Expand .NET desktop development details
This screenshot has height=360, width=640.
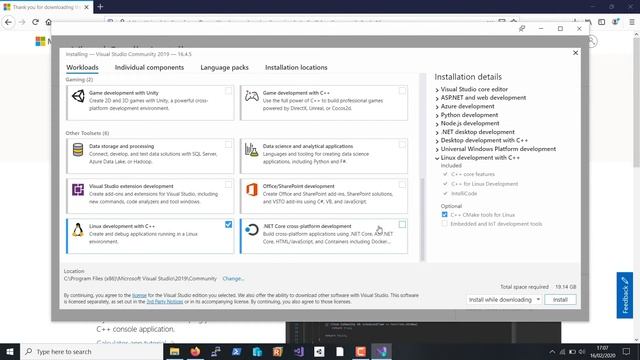[437, 132]
